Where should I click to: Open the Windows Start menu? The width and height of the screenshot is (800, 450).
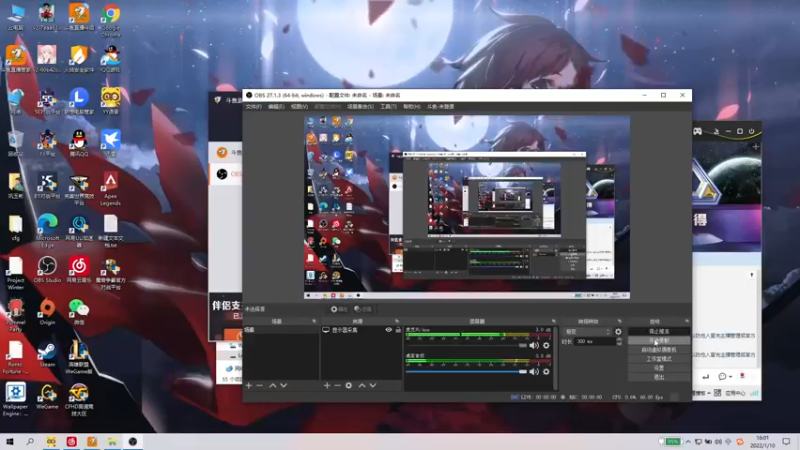10,441
